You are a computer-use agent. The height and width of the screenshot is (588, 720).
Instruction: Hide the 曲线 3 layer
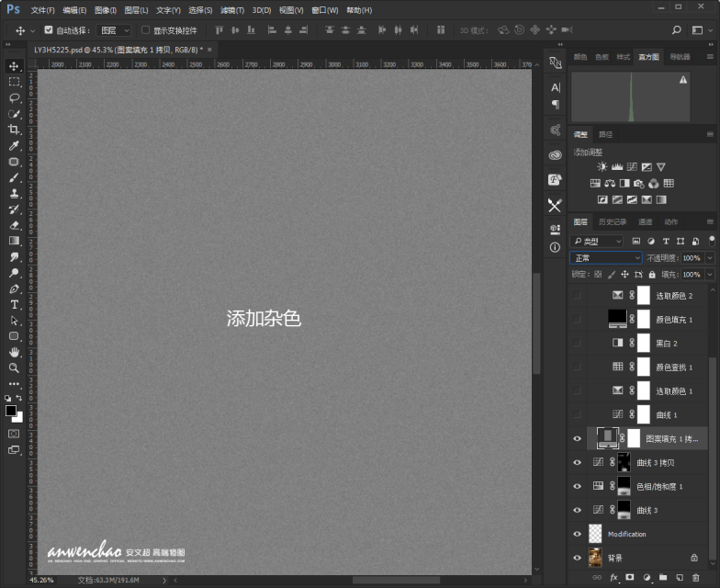point(577,510)
